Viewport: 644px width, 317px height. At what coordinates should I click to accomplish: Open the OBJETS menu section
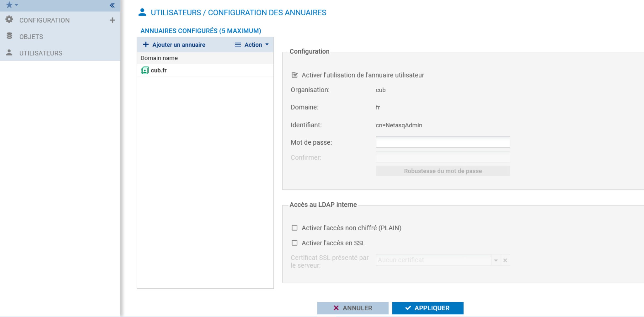(x=31, y=37)
